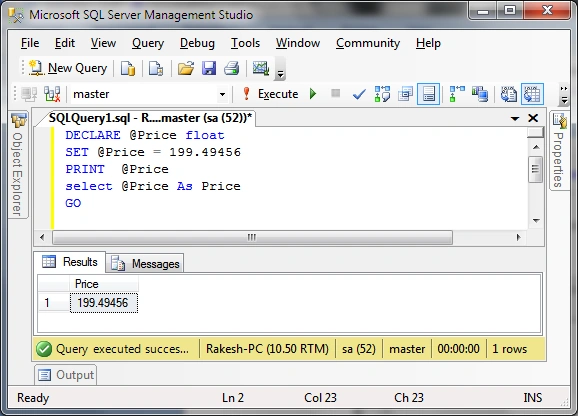Click the Change Connection icon
This screenshot has height=416, width=578.
click(52, 94)
